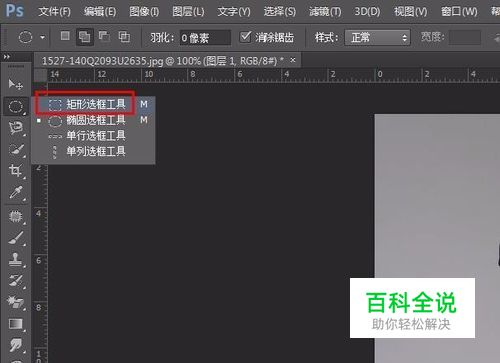
Task: Open the 选择(S) menu
Action: pos(280,12)
